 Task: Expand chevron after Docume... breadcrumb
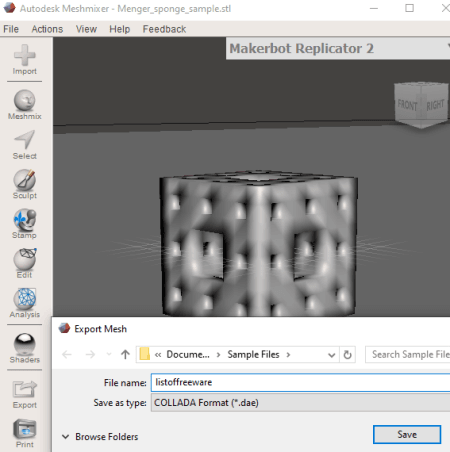218,355
